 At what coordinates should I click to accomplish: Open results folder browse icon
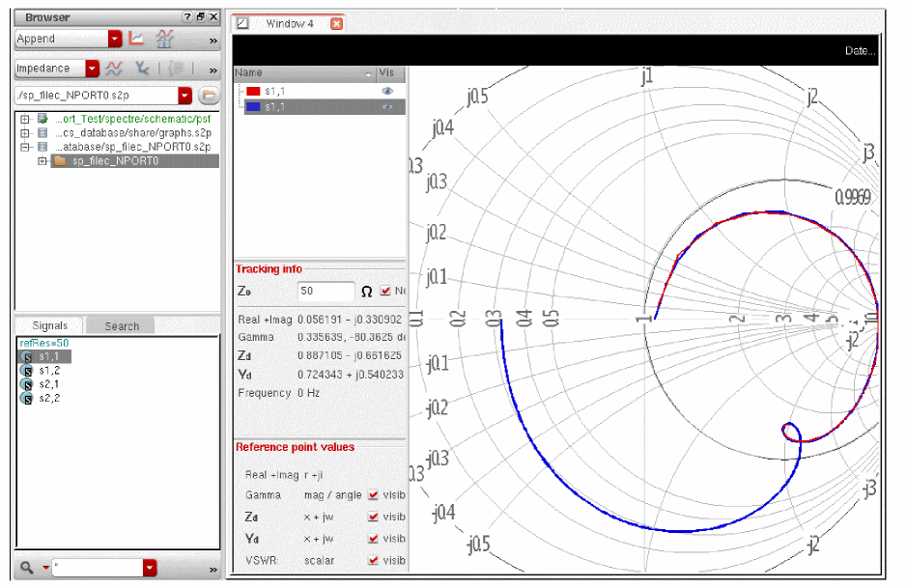click(x=208, y=96)
